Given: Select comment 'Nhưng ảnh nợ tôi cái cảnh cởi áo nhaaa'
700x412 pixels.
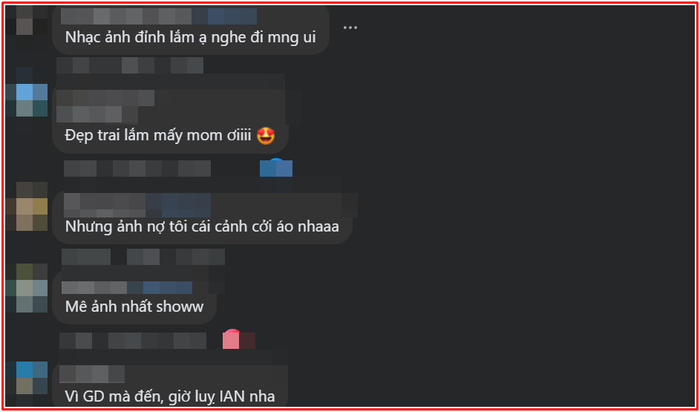Looking at the screenshot, I should click(x=202, y=227).
